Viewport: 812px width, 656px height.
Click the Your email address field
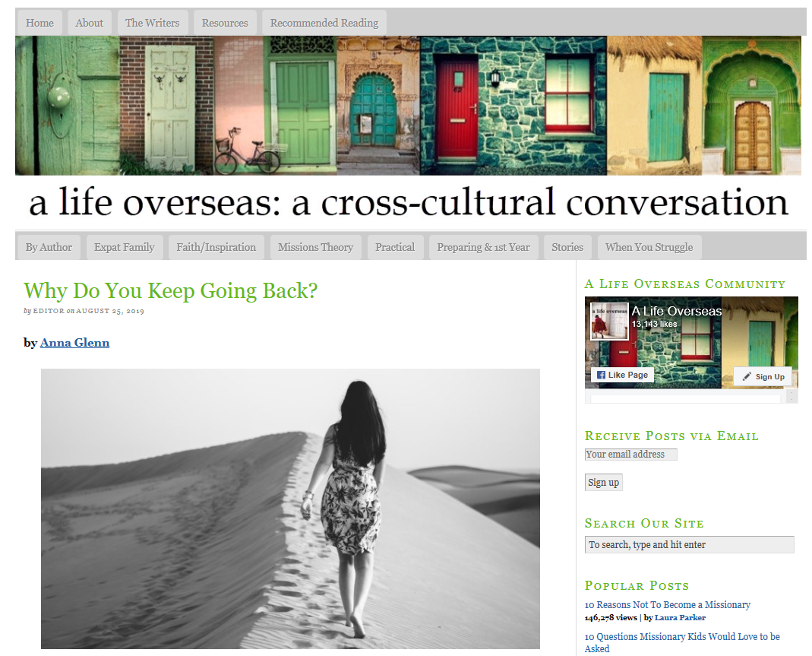pos(630,455)
